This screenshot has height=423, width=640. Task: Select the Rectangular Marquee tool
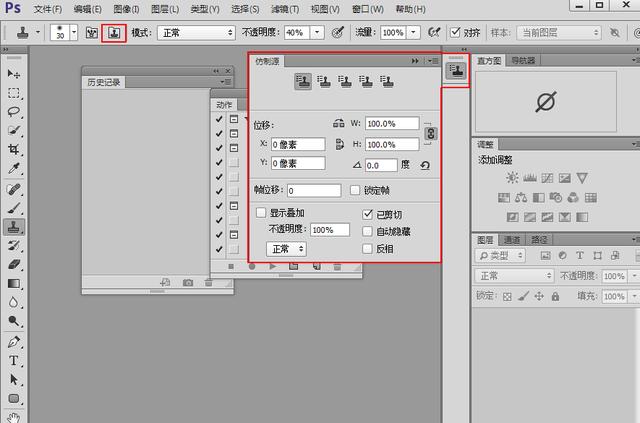[x=13, y=93]
